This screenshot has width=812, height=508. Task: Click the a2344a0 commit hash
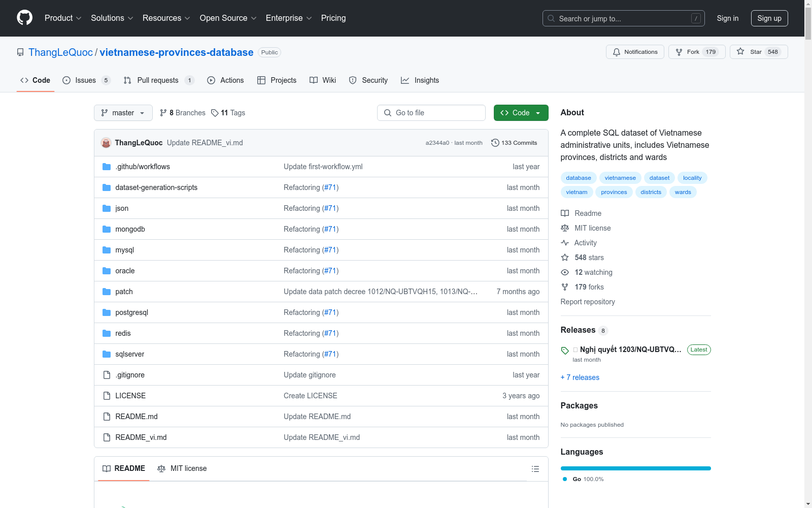(437, 143)
